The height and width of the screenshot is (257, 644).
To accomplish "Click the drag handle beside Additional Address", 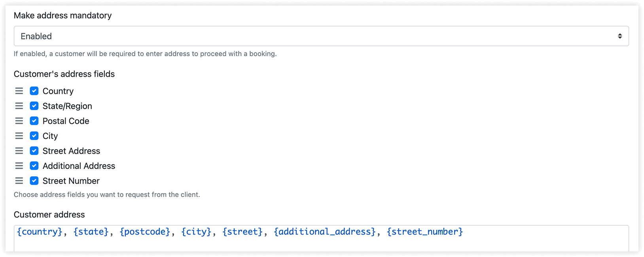I will pos(19,166).
